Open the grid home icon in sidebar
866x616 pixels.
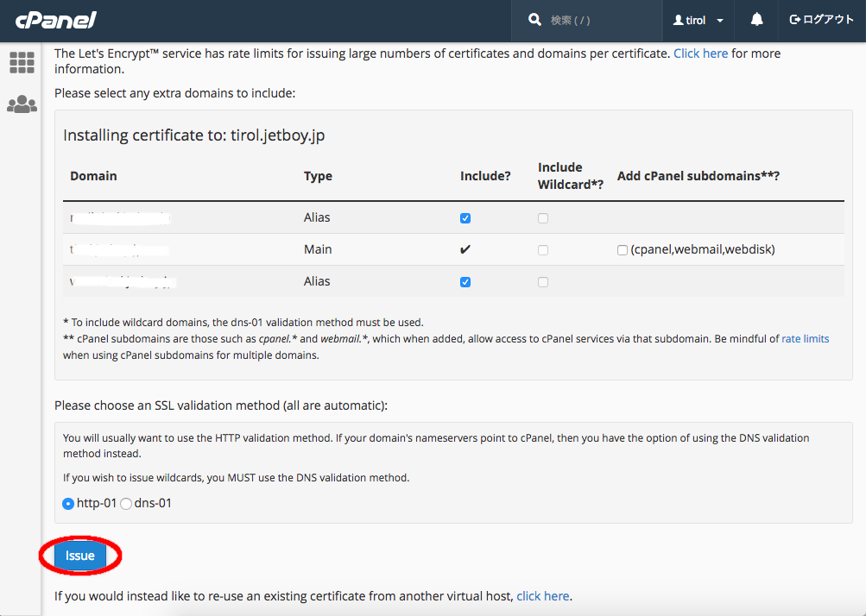coord(22,62)
